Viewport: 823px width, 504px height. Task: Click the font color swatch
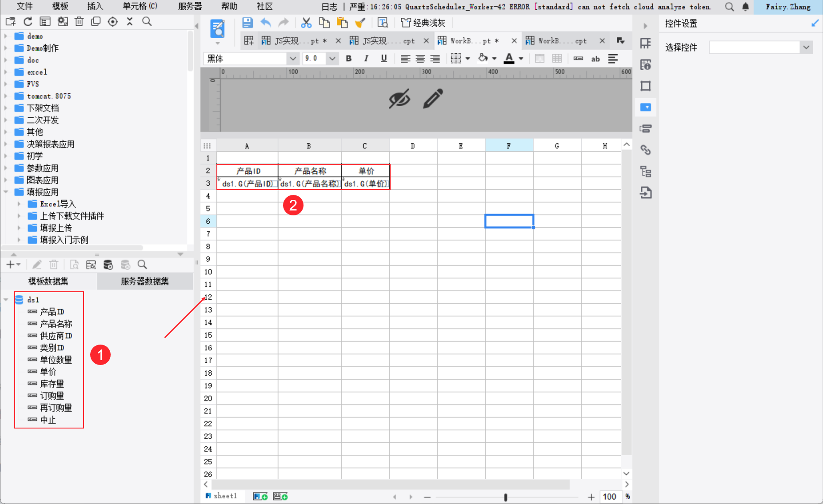509,59
